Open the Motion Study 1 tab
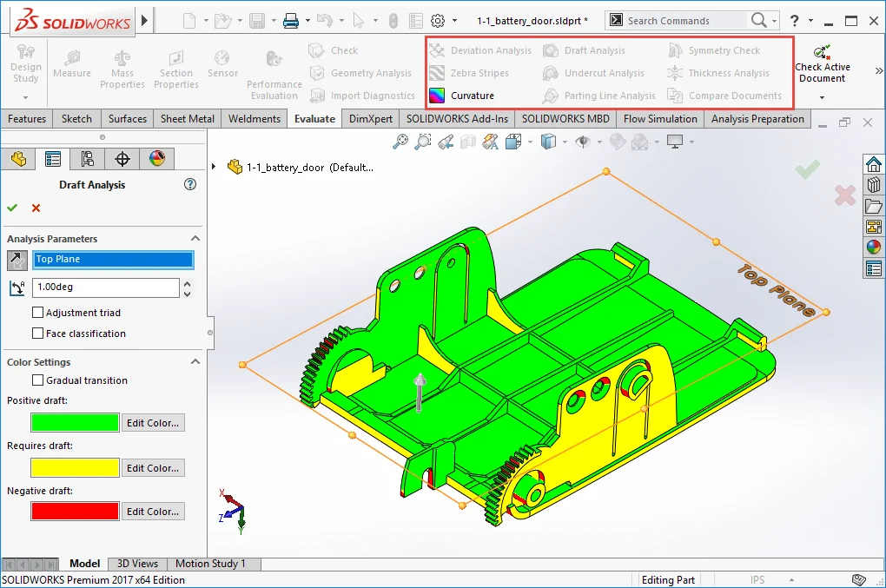The width and height of the screenshot is (886, 588). click(210, 564)
